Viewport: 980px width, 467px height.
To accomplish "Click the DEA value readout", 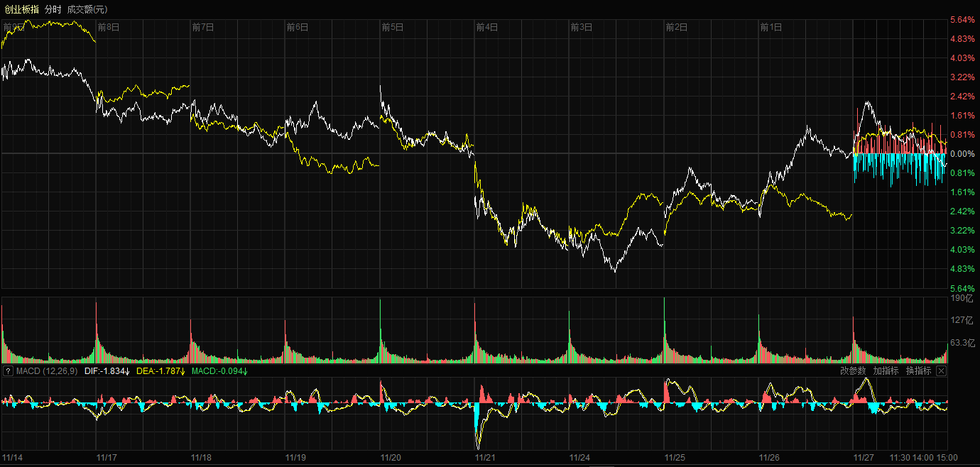I will 160,371.
